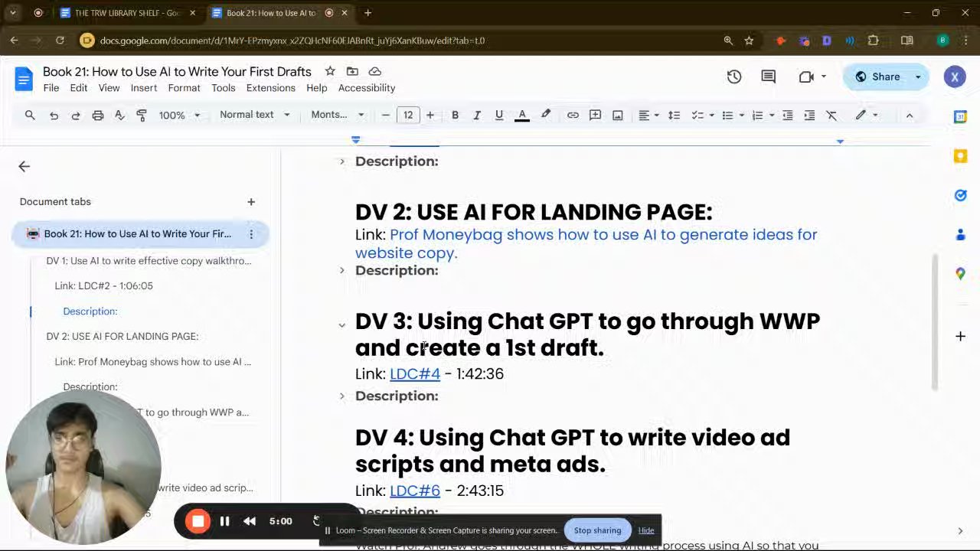Click Stop sharing button
Viewport: 980px width, 551px height.
[x=597, y=530]
